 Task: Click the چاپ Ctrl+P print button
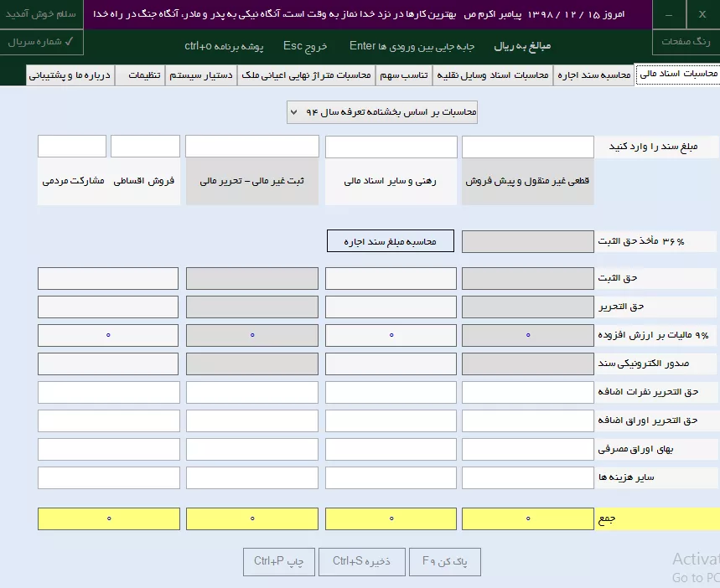tap(278, 562)
